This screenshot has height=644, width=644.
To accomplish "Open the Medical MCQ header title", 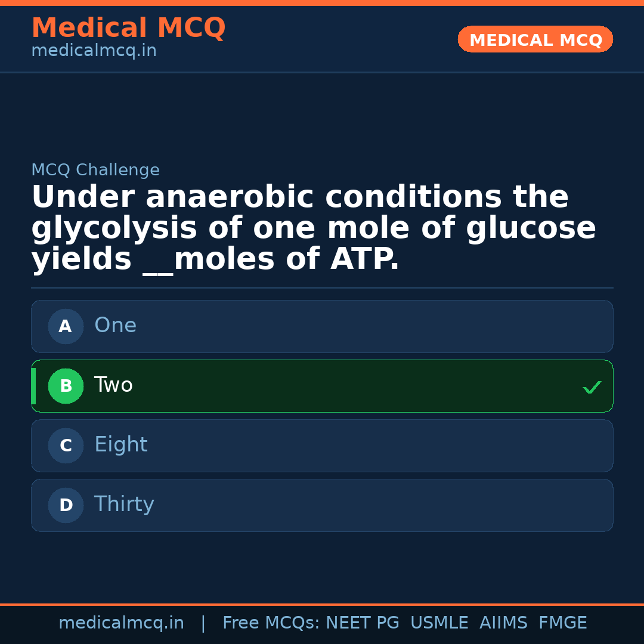I will [128, 28].
